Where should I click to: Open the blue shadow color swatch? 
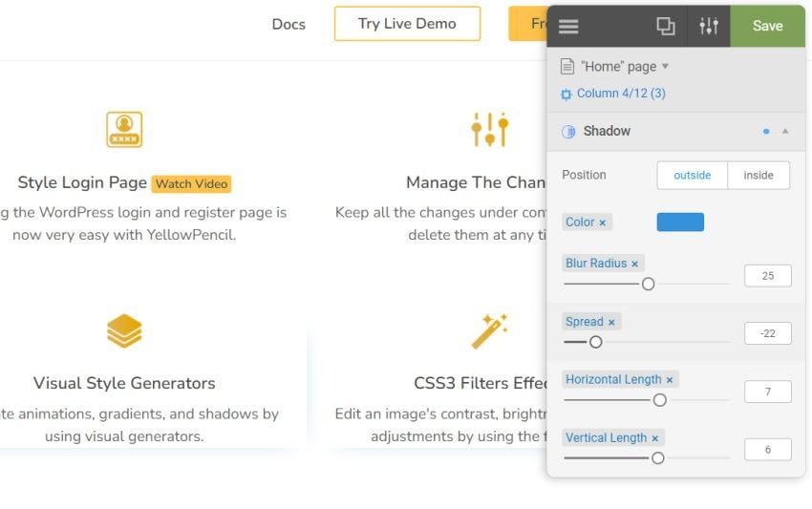click(680, 223)
